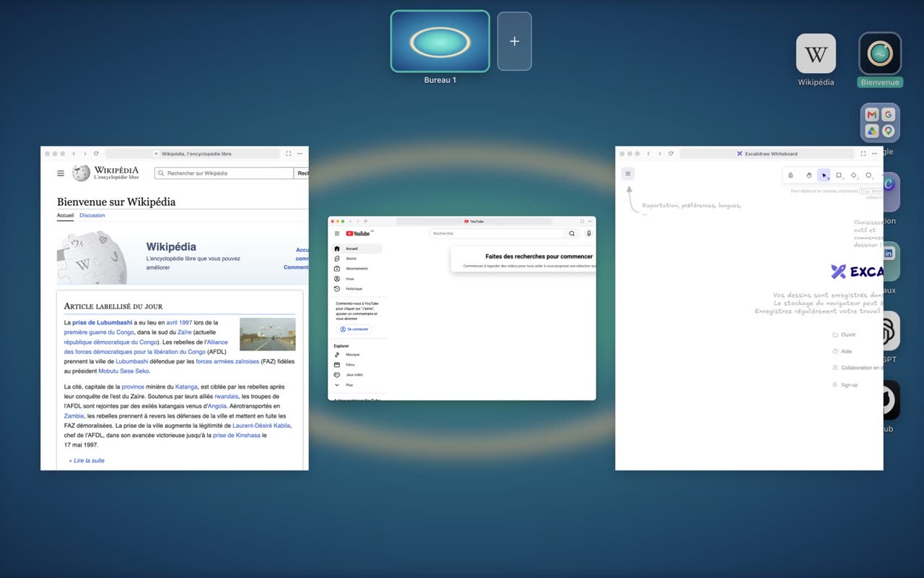
Task: Click 'Ouvrir' on the Excalidraw welcome screen
Action: pos(844,335)
